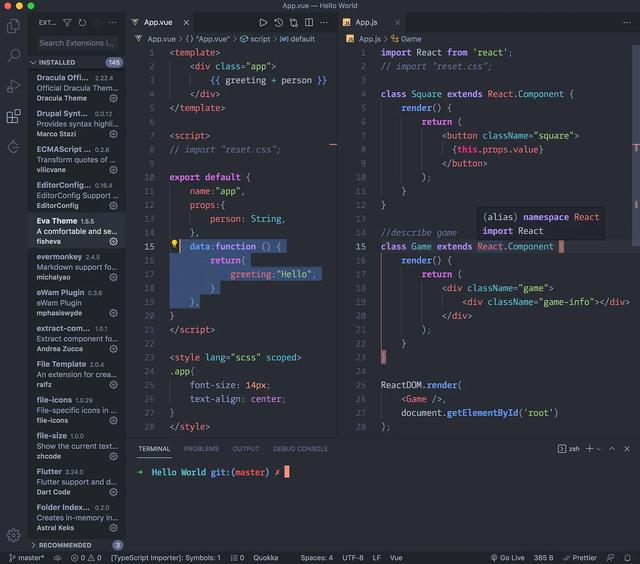Click zsh terminal shell label
The image size is (640, 564).
coord(569,449)
